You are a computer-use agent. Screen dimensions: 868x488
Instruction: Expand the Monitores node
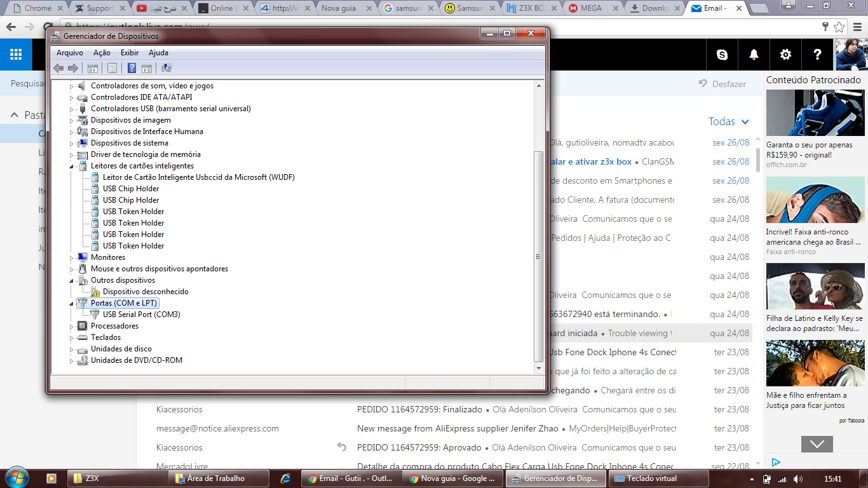pos(72,257)
